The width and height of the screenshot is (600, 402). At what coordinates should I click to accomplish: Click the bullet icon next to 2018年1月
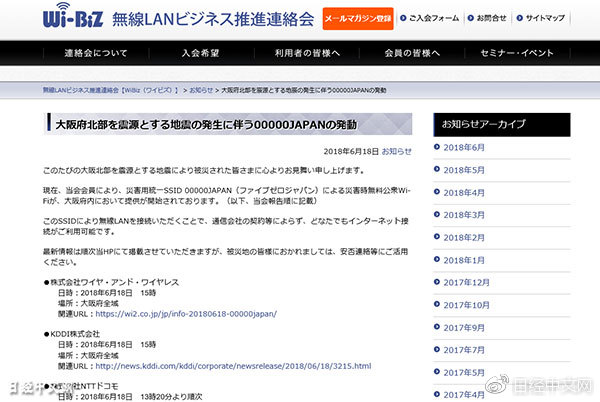click(x=437, y=259)
